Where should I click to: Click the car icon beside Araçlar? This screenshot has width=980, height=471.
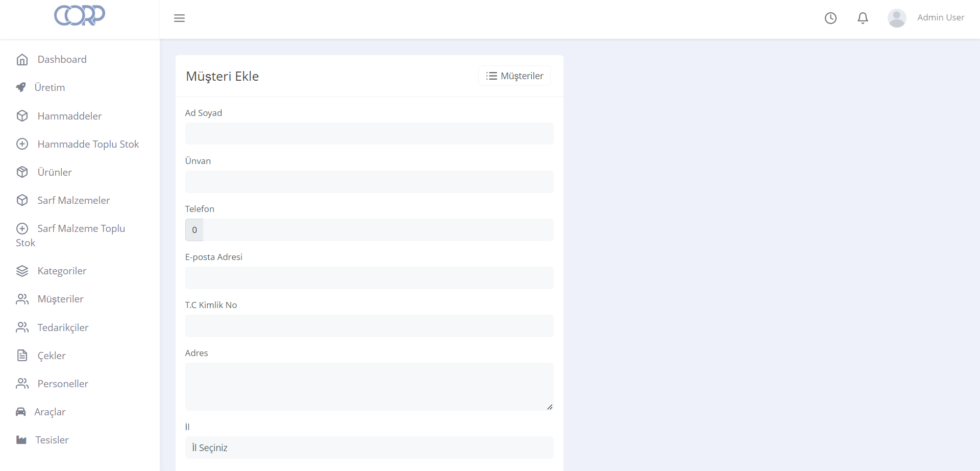point(21,412)
